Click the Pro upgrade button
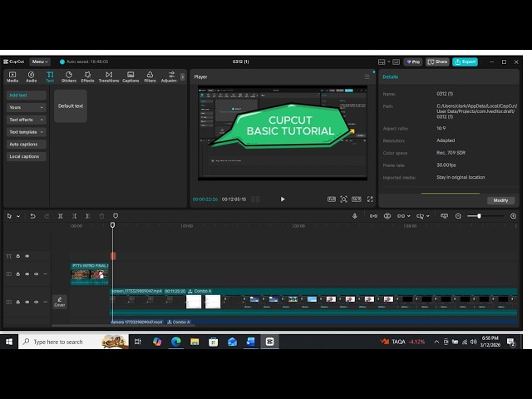The height and width of the screenshot is (399, 532). [x=413, y=62]
